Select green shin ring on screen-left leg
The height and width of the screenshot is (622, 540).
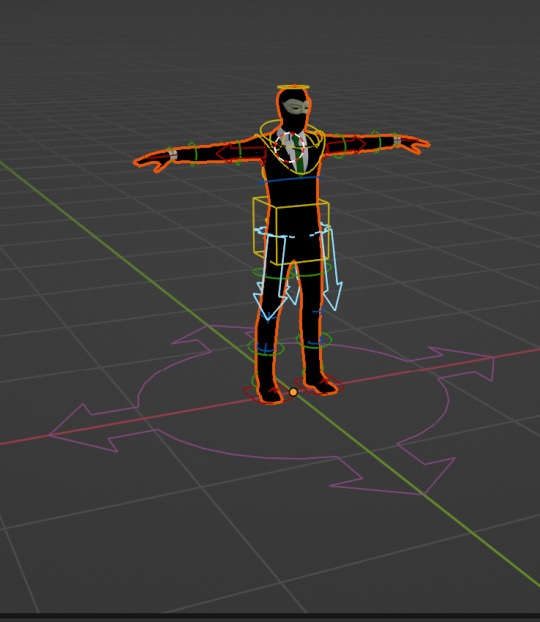click(x=266, y=347)
